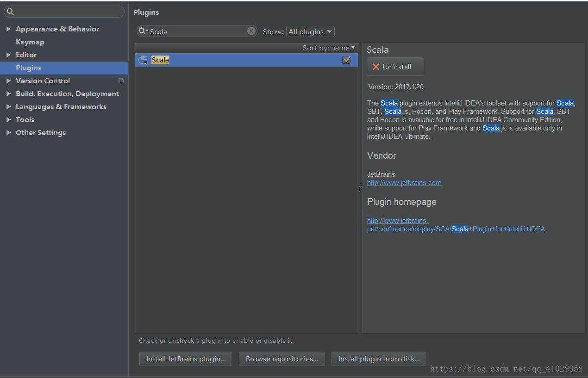
Task: Click the Plugin homepage heading
Action: point(402,202)
